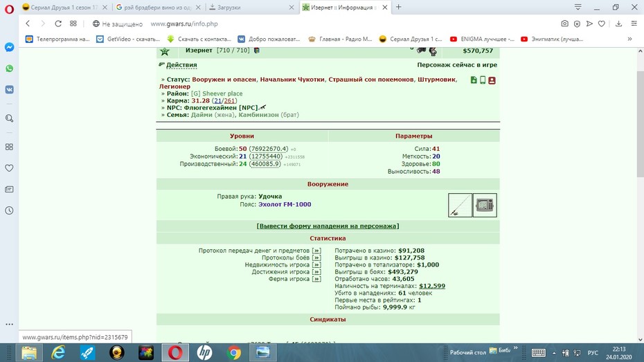This screenshot has width=644, height=362.
Task: Open the Easy setup icon
Action: 634,24
